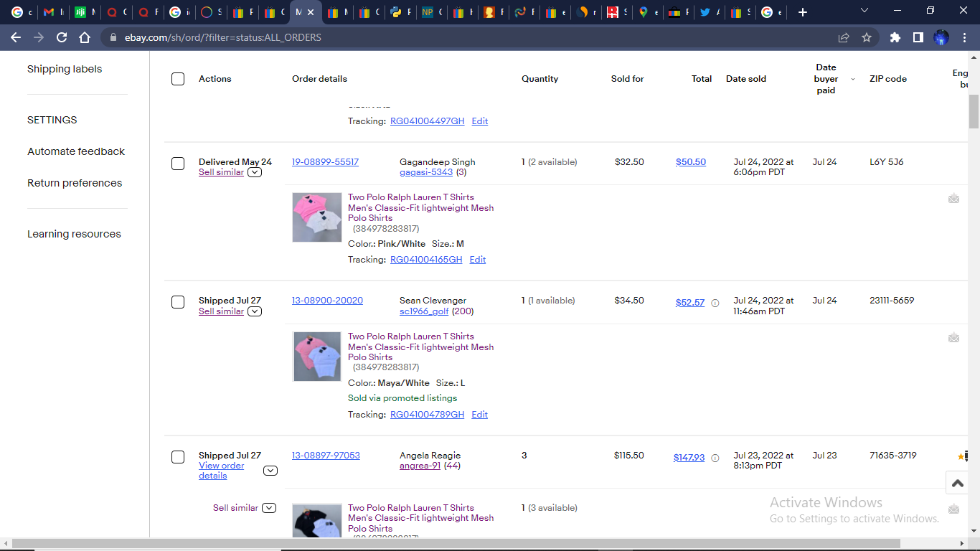Click star note icon in Angela Reagie row
This screenshot has height=551, width=980.
[x=963, y=456]
